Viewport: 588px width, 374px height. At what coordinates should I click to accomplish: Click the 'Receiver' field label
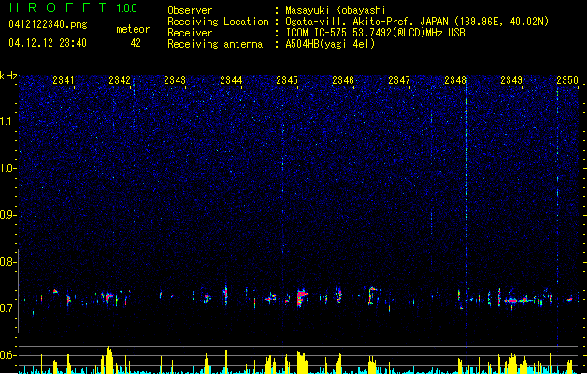click(x=190, y=33)
